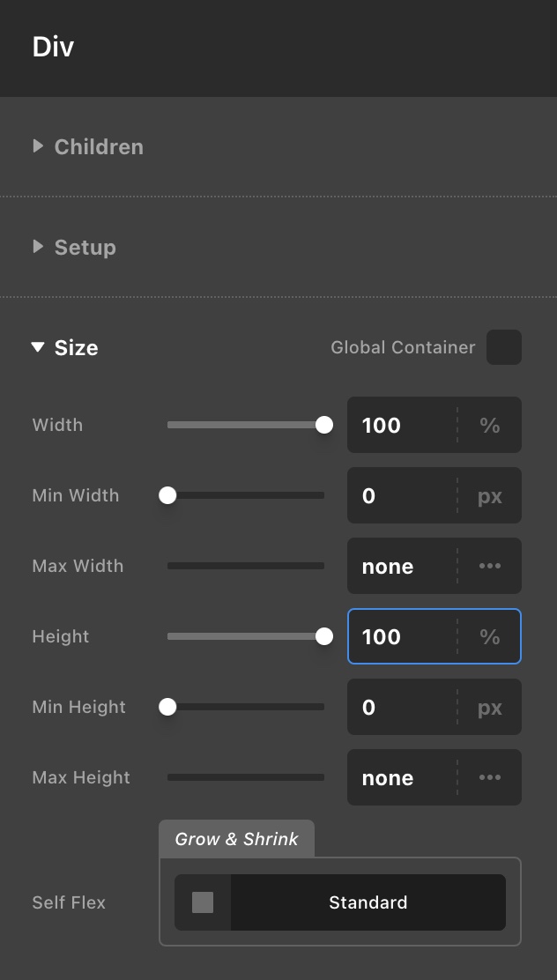Collapse the Size section triangle
This screenshot has height=980, width=557.
click(x=38, y=347)
